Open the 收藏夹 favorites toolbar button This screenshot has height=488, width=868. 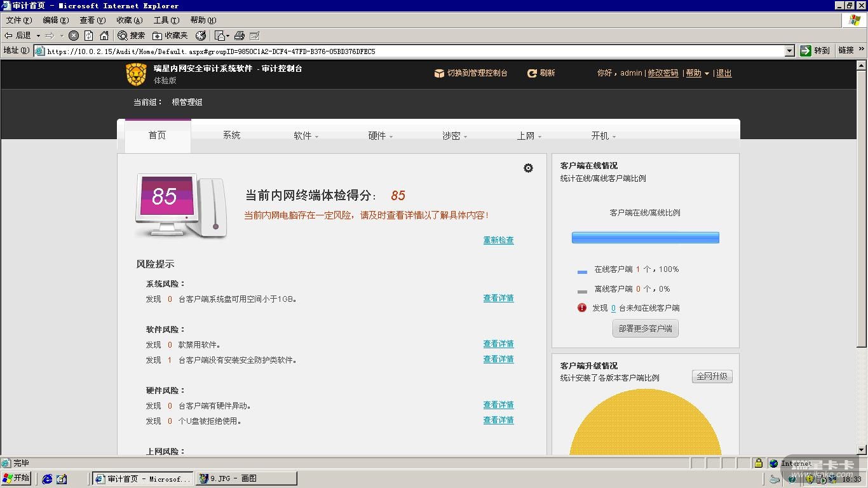170,36
